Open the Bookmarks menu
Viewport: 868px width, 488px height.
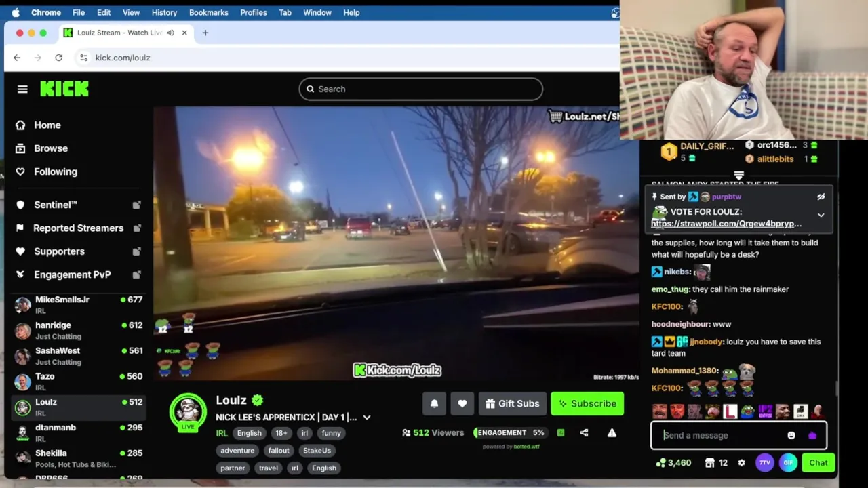point(208,12)
